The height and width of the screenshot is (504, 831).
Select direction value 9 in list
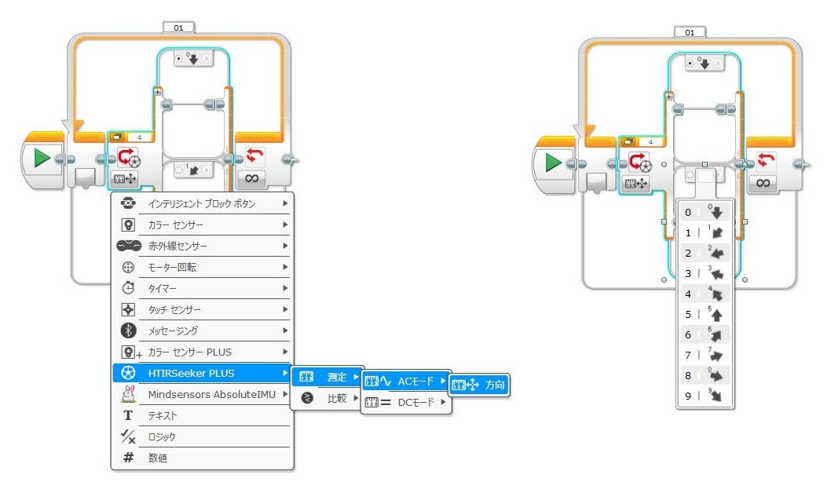[x=705, y=396]
